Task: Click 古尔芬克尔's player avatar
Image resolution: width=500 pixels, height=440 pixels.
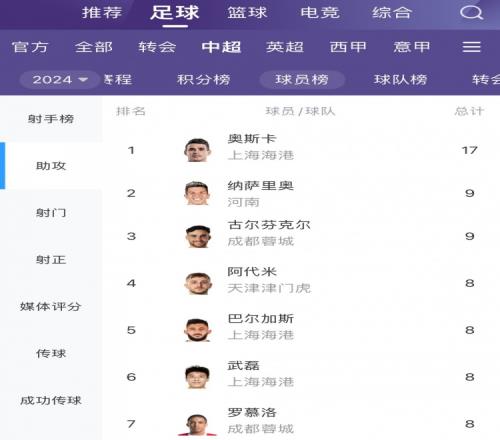Action: pyautogui.click(x=197, y=236)
